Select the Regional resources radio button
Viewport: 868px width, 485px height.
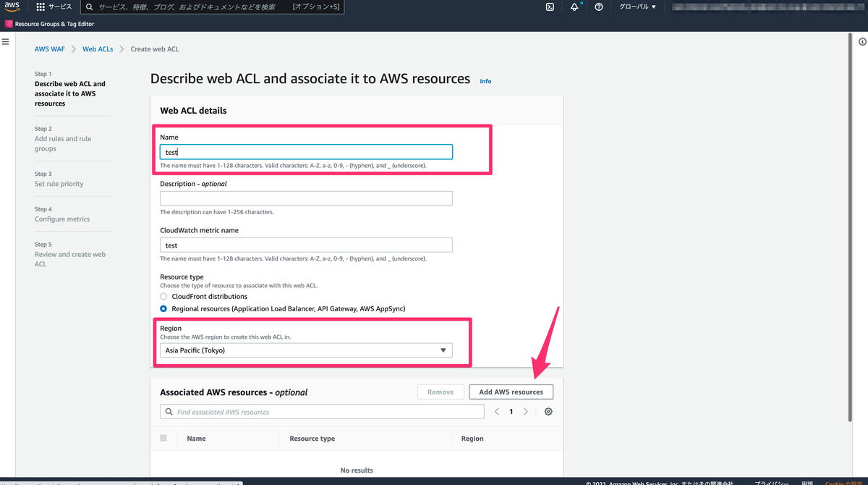click(163, 308)
